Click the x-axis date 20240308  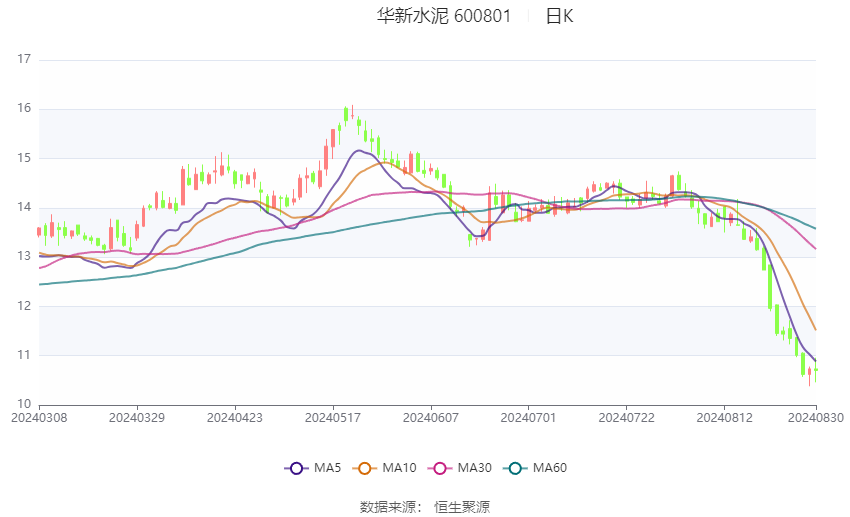[39, 418]
